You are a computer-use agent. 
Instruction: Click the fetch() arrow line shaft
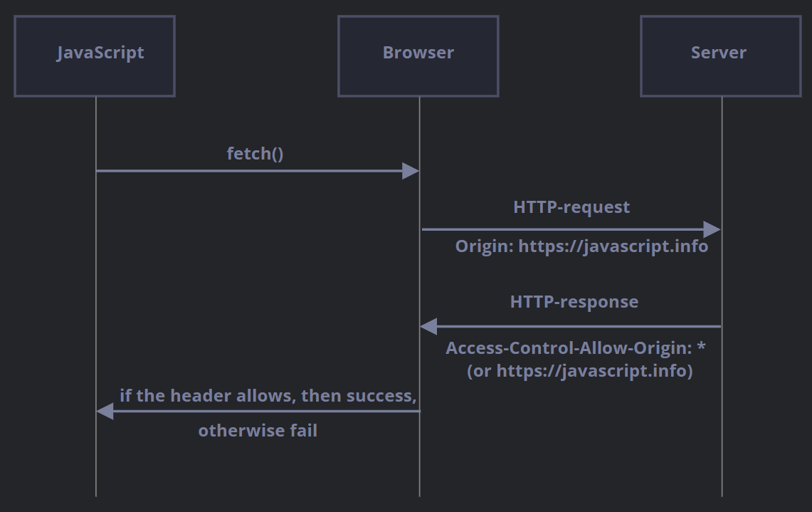coord(249,171)
